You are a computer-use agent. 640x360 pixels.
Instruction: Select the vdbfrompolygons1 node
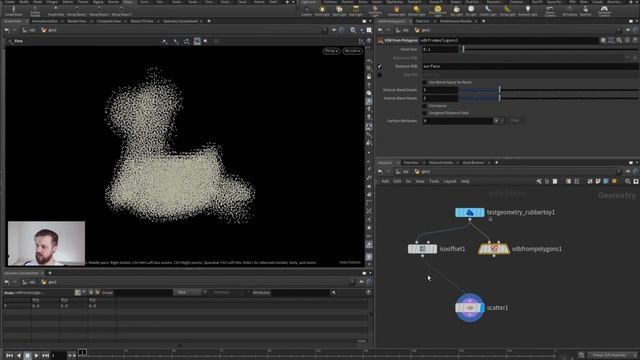(494, 249)
